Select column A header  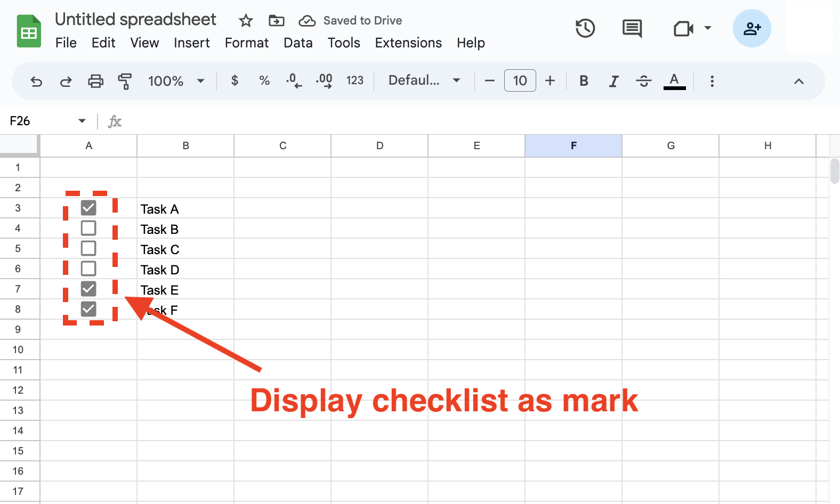pyautogui.click(x=88, y=145)
